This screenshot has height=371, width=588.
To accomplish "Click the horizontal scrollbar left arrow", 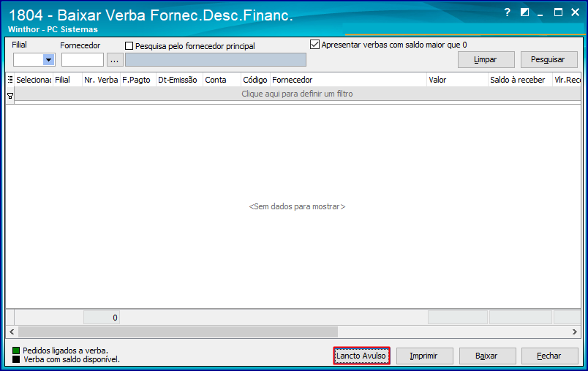I will click(x=12, y=331).
